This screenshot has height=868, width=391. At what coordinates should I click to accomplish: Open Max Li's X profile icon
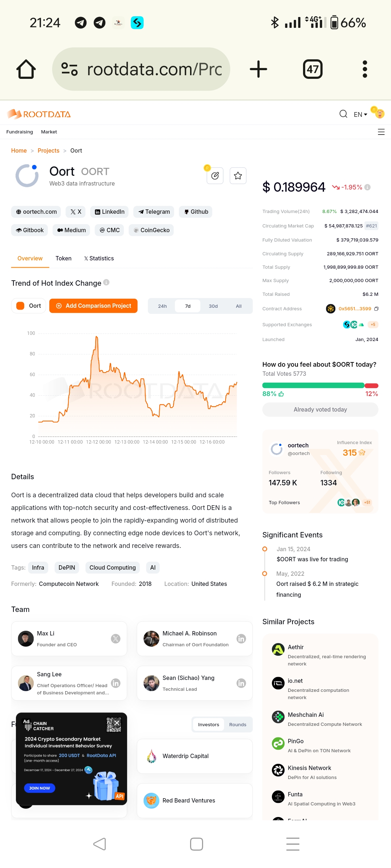pos(115,639)
